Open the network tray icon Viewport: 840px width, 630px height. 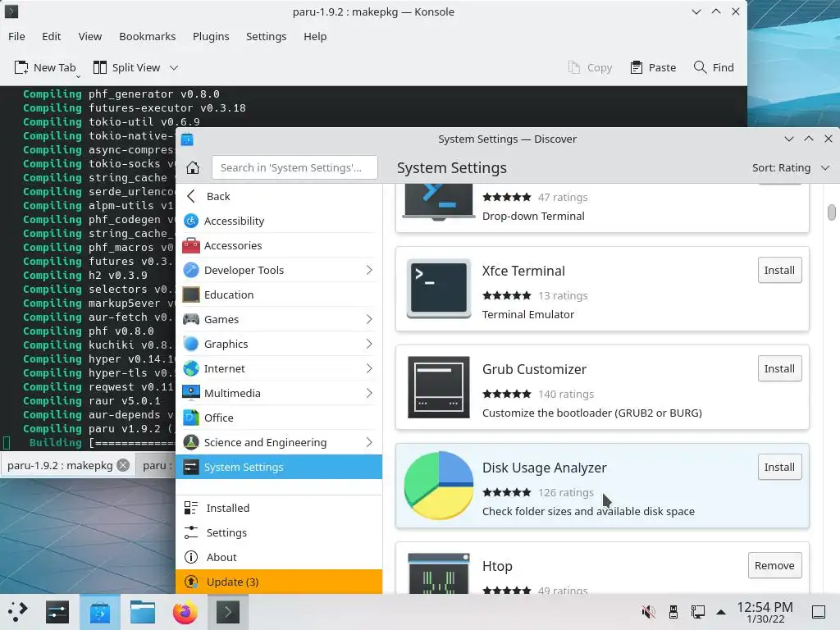(x=697, y=612)
